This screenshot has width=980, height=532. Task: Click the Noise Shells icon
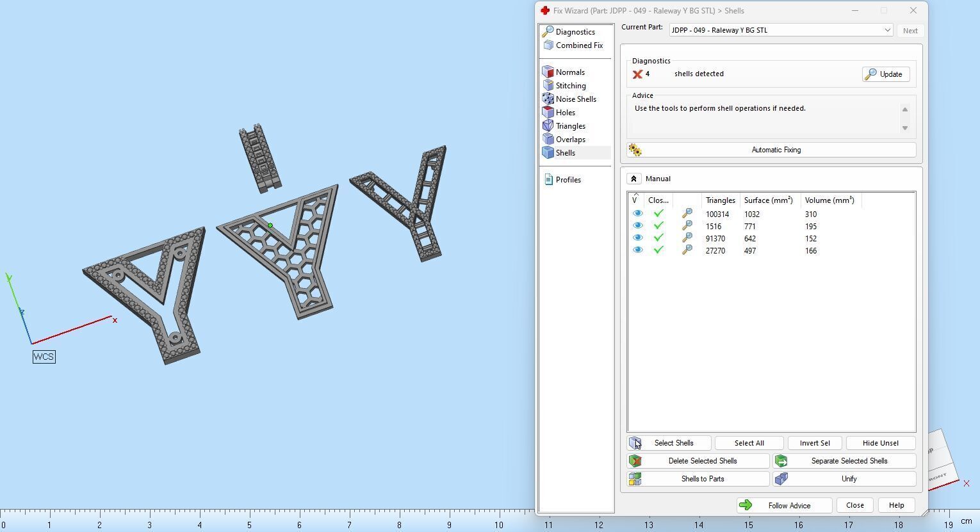(548, 99)
